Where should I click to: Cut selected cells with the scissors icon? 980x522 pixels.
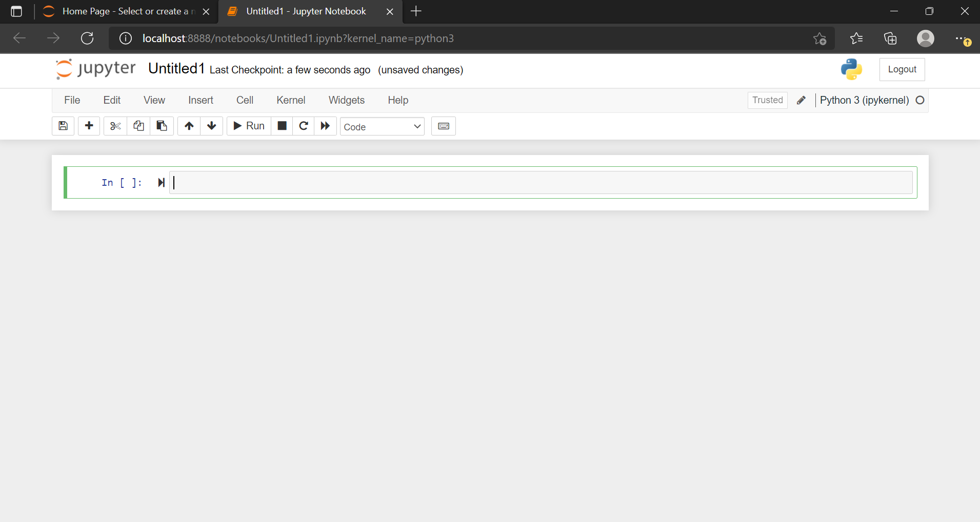115,126
